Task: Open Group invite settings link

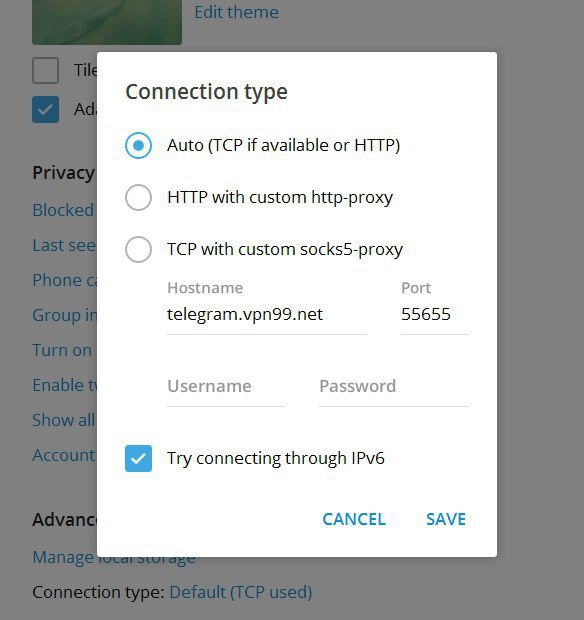Action: click(x=65, y=315)
